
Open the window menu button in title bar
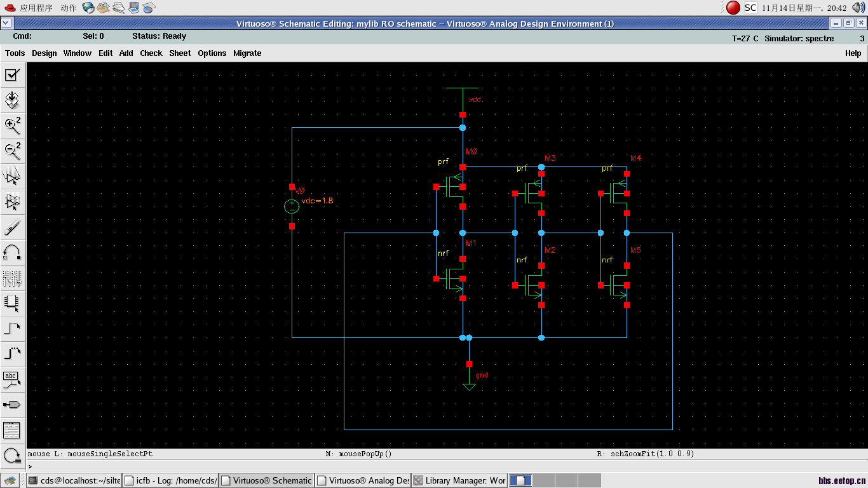click(x=6, y=23)
